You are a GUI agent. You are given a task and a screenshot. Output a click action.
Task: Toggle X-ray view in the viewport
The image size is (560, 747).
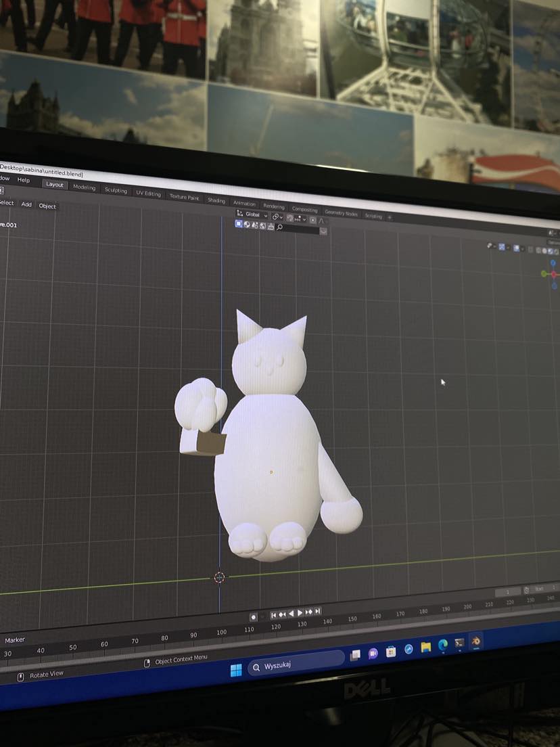point(530,250)
